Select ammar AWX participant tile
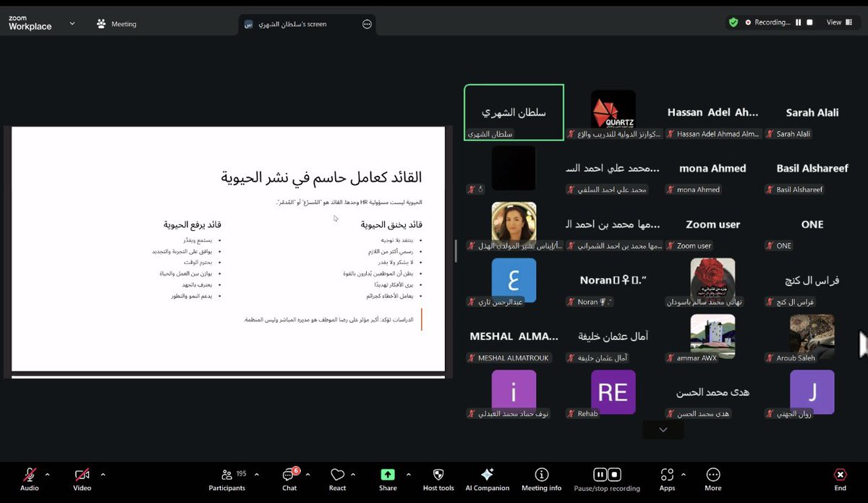This screenshot has height=503, width=868. 713,337
